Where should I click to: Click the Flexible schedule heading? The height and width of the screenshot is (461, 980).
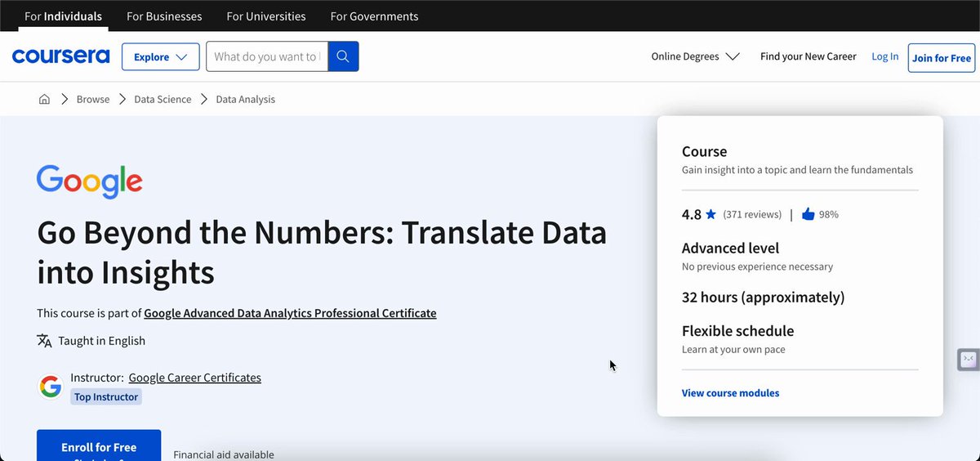tap(737, 331)
